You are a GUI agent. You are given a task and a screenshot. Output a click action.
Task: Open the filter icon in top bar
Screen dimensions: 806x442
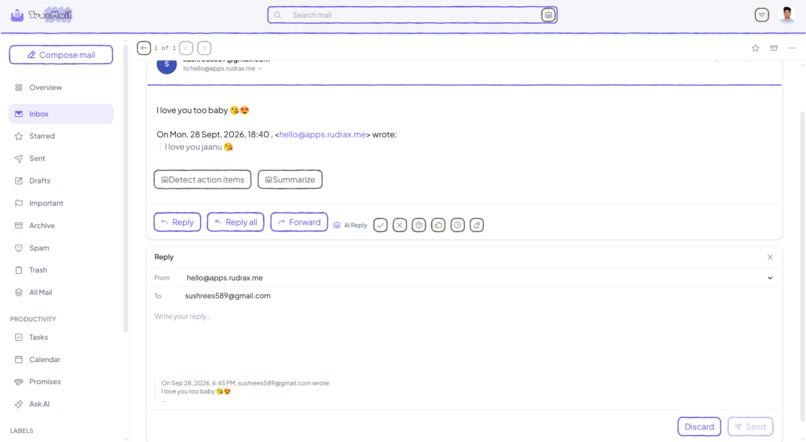point(762,15)
